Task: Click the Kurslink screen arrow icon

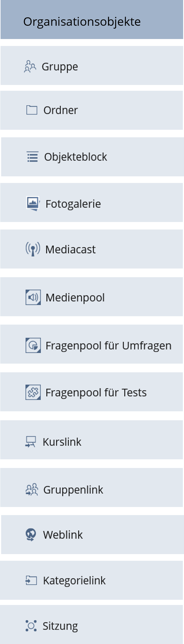Action: pos(31,442)
